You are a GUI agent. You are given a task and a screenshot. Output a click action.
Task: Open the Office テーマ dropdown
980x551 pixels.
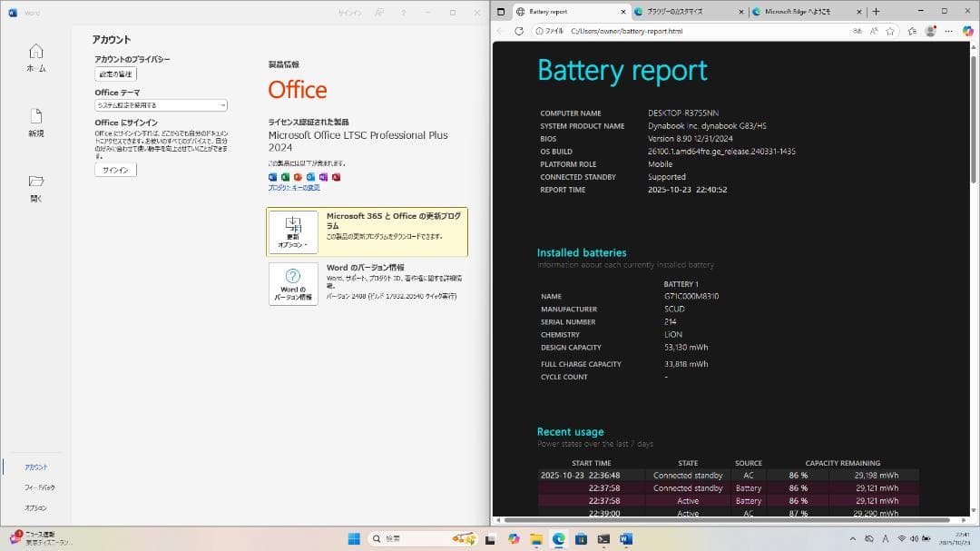click(161, 104)
